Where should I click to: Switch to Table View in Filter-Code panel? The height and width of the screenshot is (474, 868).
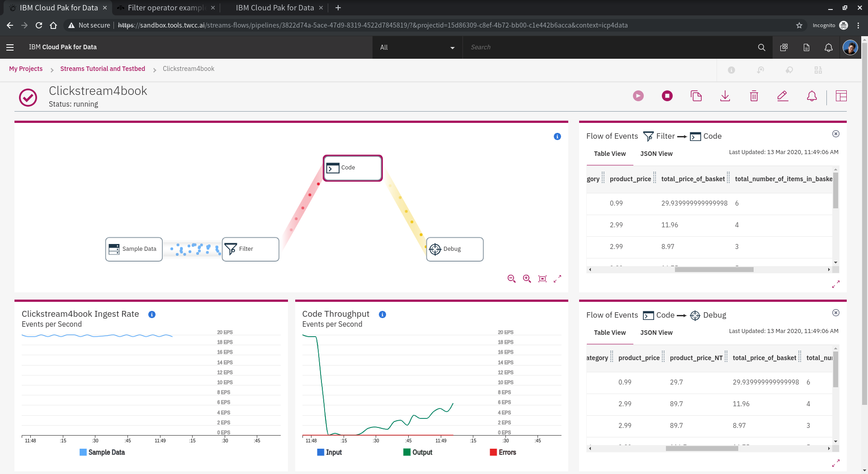pos(610,154)
